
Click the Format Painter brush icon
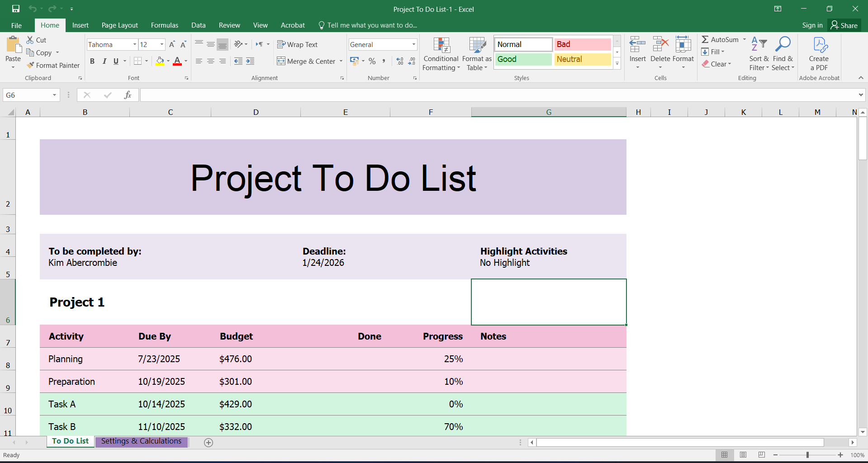coord(30,66)
